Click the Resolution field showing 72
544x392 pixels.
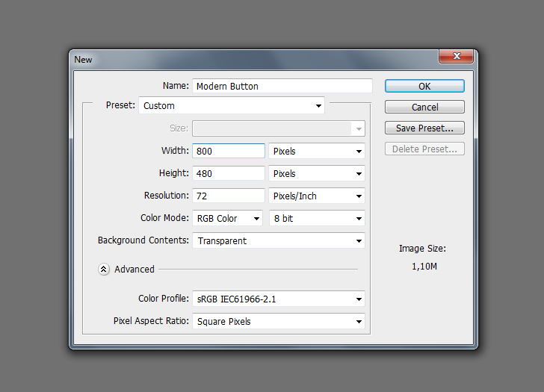click(x=229, y=196)
